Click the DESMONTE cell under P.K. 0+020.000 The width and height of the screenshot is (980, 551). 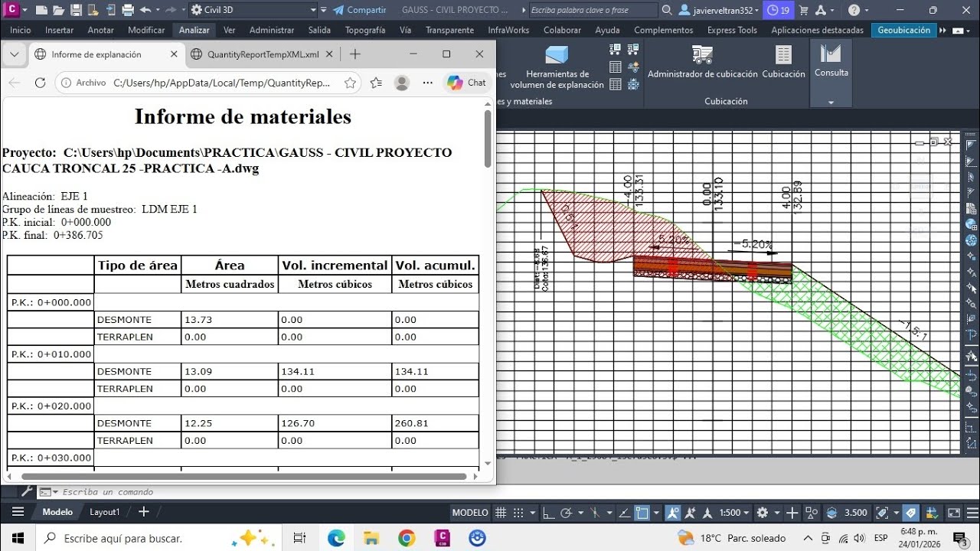[138, 423]
